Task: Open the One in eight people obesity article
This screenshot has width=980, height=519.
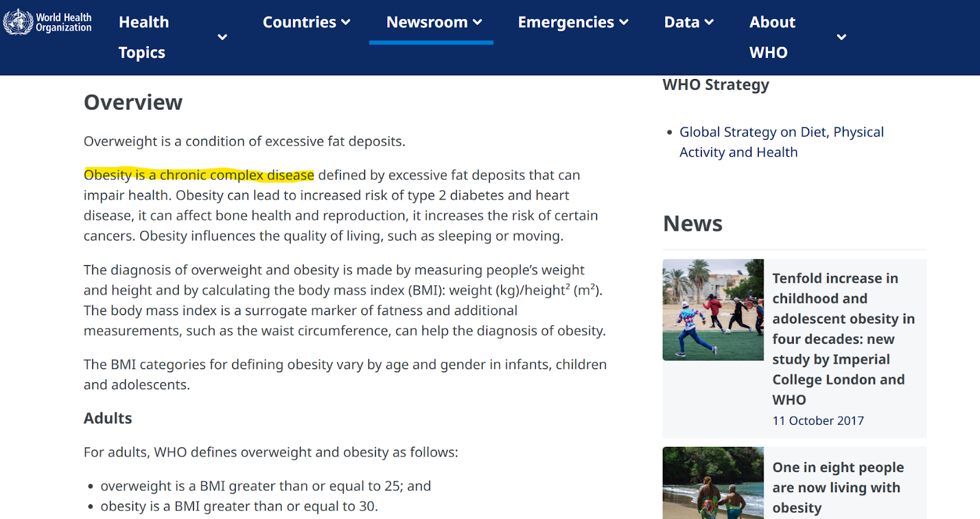Action: coord(838,487)
